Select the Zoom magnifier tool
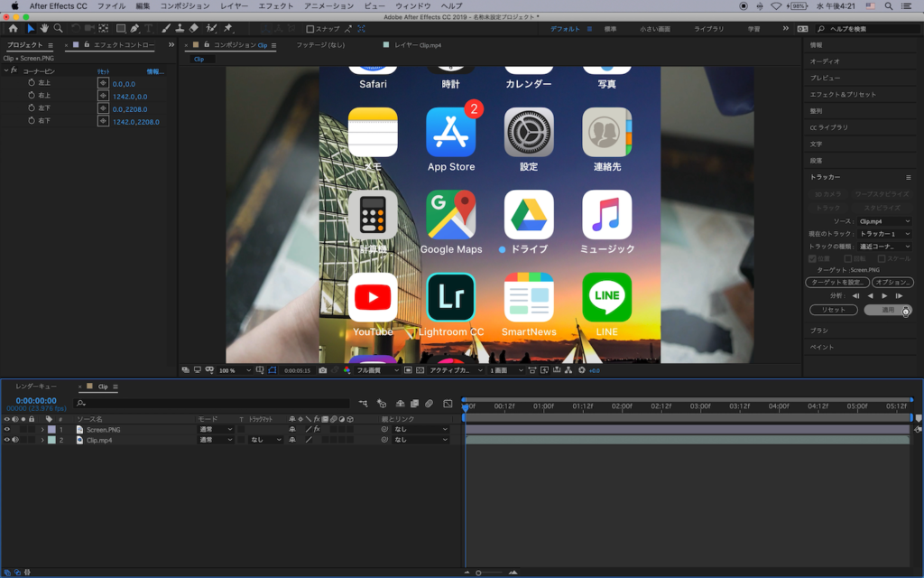 coord(58,29)
